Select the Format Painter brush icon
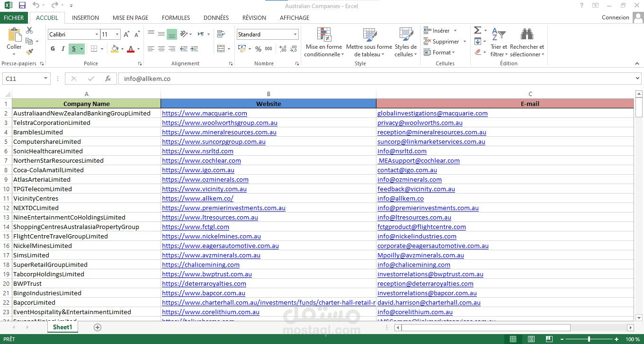The width and height of the screenshot is (644, 344). pyautogui.click(x=30, y=52)
